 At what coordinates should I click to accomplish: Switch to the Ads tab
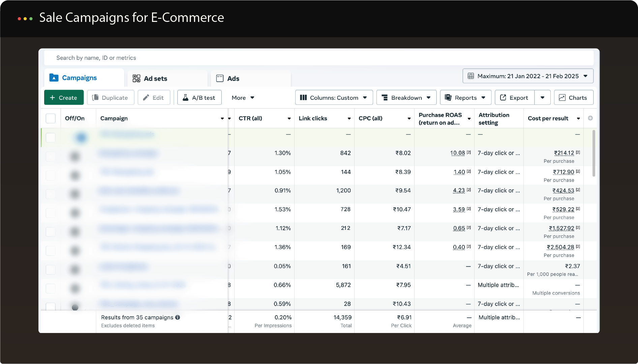(x=251, y=79)
